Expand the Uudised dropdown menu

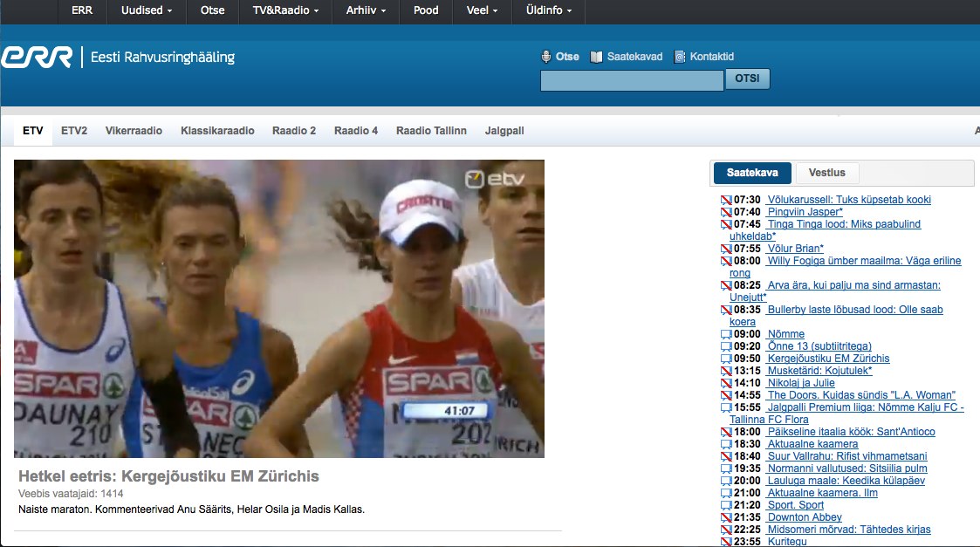click(145, 10)
